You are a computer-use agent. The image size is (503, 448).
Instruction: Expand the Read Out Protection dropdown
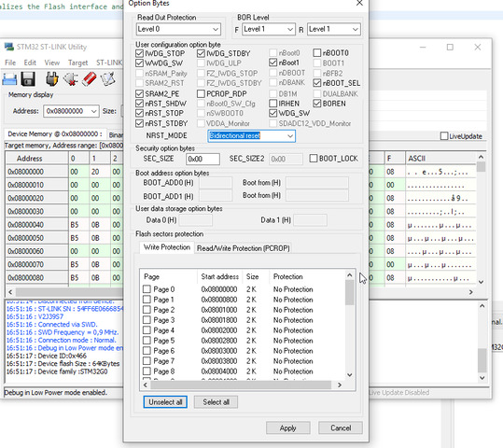point(178,29)
